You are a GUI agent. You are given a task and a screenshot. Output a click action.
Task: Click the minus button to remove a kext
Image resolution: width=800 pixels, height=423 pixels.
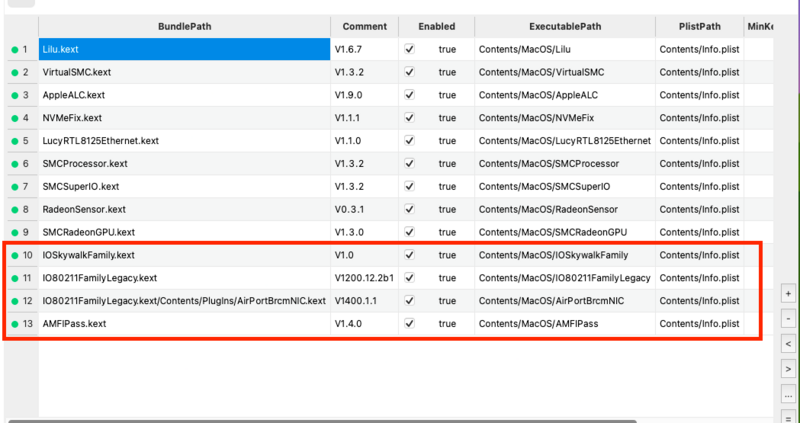788,319
